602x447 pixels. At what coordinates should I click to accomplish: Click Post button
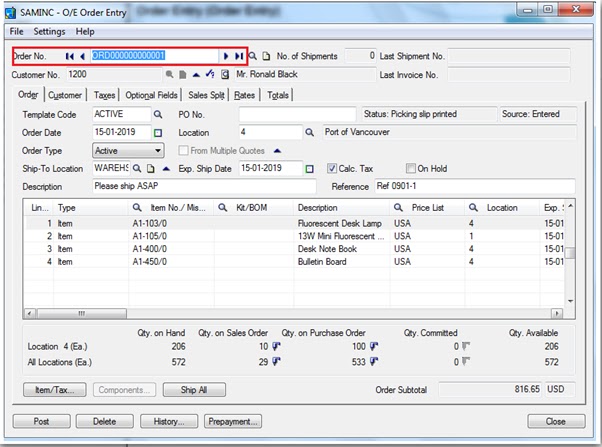click(x=41, y=421)
